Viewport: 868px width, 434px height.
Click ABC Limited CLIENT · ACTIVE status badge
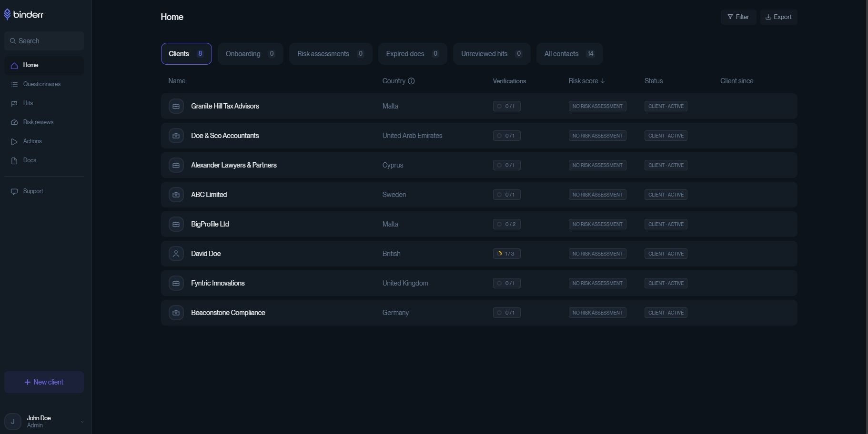(666, 195)
